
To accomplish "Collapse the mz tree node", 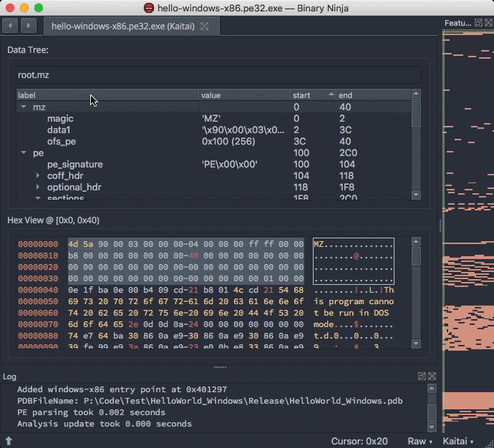I will (24, 107).
